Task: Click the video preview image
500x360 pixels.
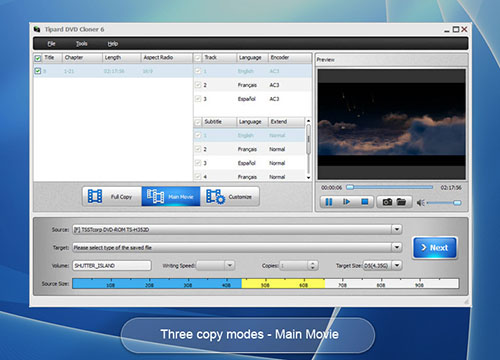Action: (391, 124)
